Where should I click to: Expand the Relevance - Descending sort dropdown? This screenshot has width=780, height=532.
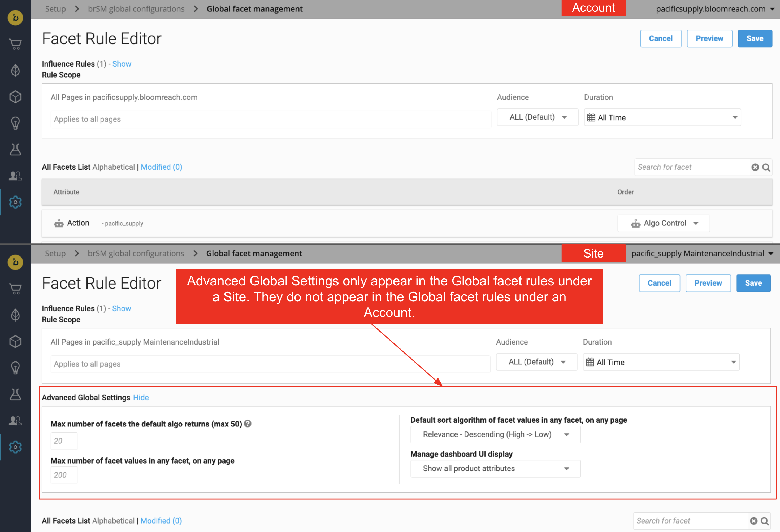coord(495,434)
